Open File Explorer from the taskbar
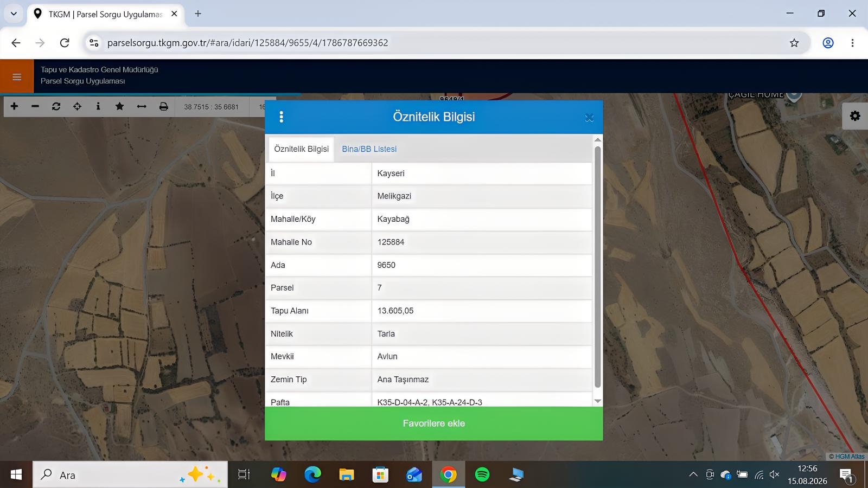This screenshot has width=868, height=488. (347, 475)
